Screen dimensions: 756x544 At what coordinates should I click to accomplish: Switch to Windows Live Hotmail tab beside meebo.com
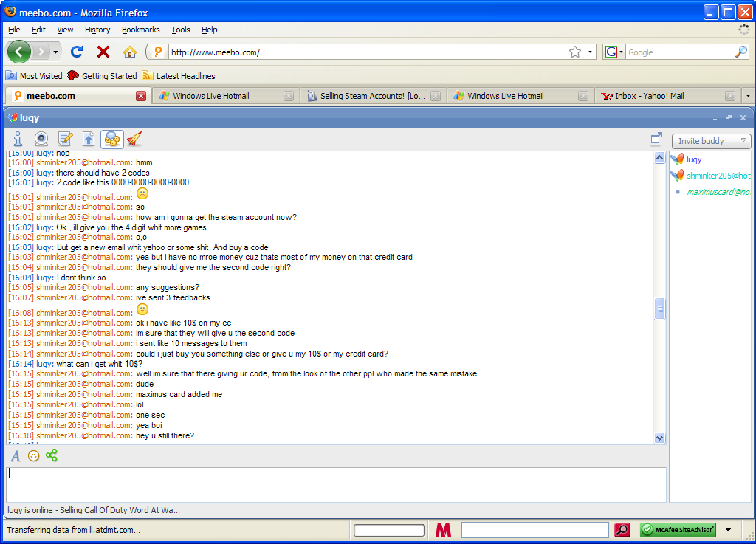[x=225, y=96]
